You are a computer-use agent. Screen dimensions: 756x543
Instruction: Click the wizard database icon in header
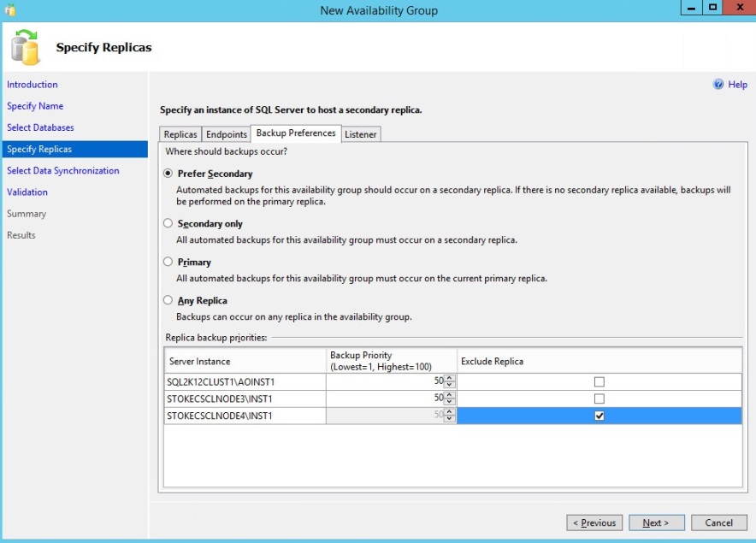pos(27,47)
